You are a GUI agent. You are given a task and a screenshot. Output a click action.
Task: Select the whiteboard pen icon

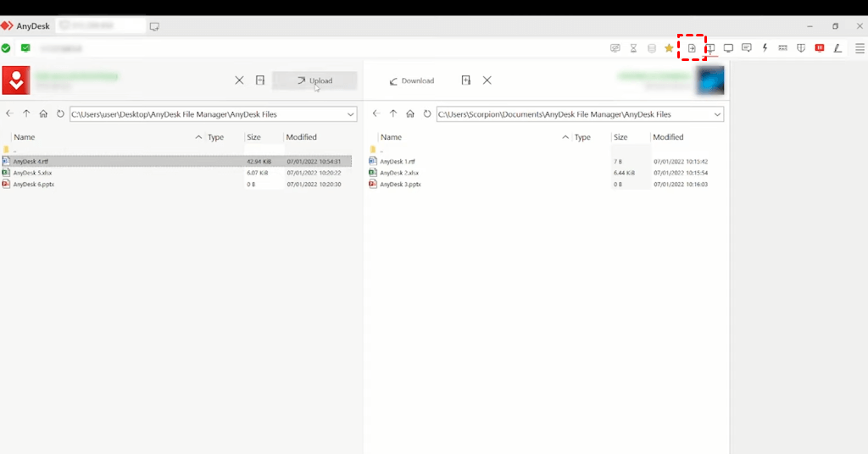[837, 48]
